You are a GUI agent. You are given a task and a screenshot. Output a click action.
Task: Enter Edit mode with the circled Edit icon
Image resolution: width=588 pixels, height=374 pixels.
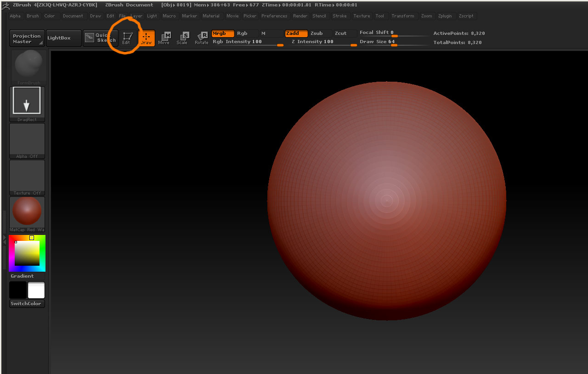pos(127,38)
